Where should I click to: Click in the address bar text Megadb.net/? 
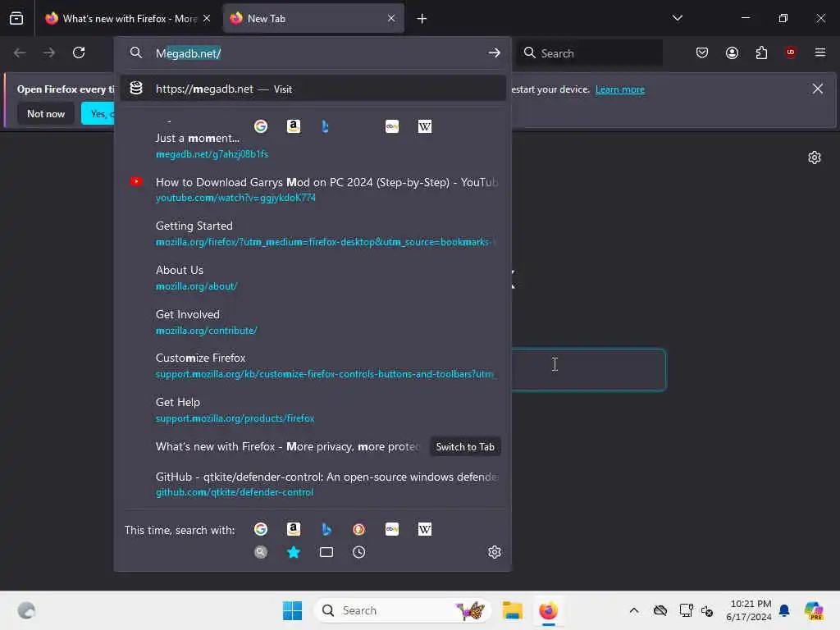tap(188, 53)
